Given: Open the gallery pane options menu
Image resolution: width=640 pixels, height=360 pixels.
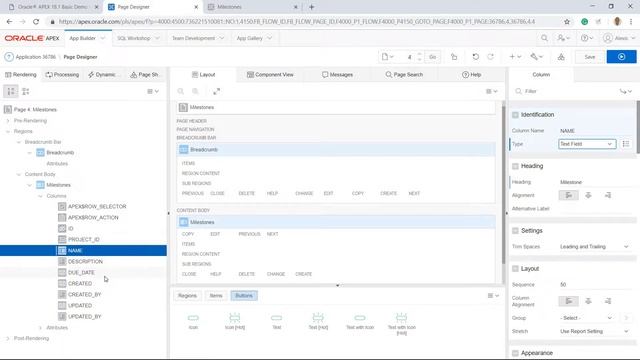Looking at the screenshot, I should (493, 296).
